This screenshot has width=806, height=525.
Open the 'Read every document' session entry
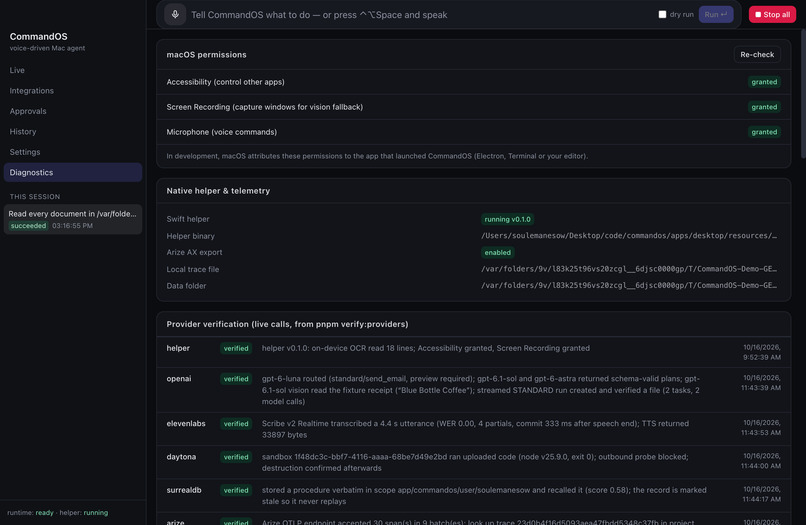click(x=72, y=219)
